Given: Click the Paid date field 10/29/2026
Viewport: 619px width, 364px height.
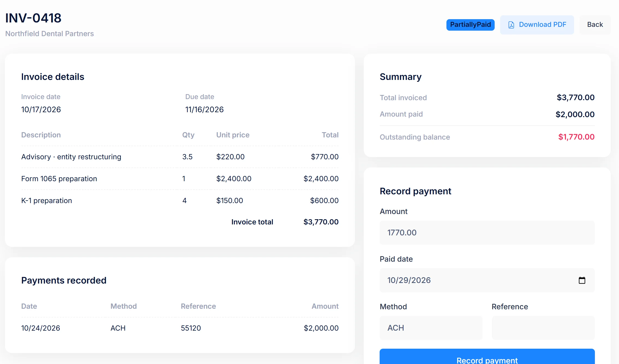Looking at the screenshot, I should [x=487, y=280].
